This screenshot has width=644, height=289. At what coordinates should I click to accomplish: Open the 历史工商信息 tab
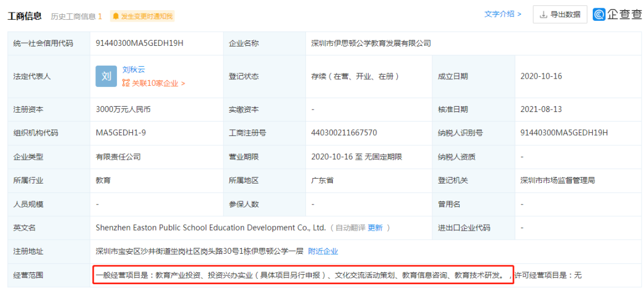76,17
